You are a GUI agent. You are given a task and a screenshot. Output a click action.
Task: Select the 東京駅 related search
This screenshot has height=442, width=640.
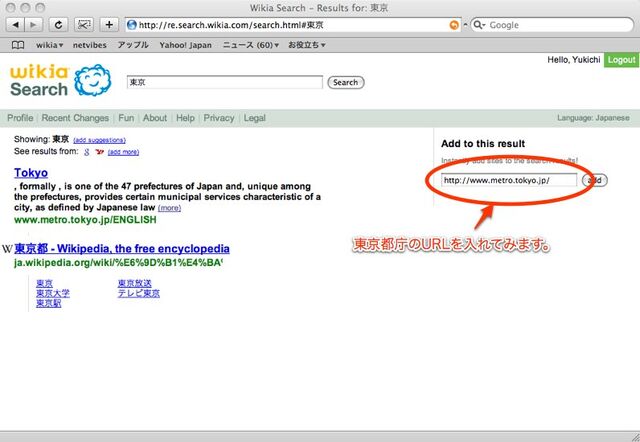[x=49, y=303]
